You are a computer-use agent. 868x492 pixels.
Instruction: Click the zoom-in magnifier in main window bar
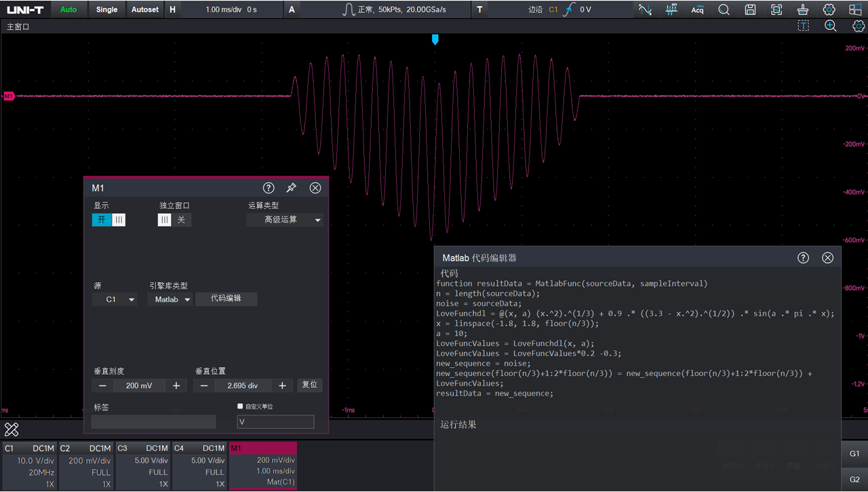[830, 26]
